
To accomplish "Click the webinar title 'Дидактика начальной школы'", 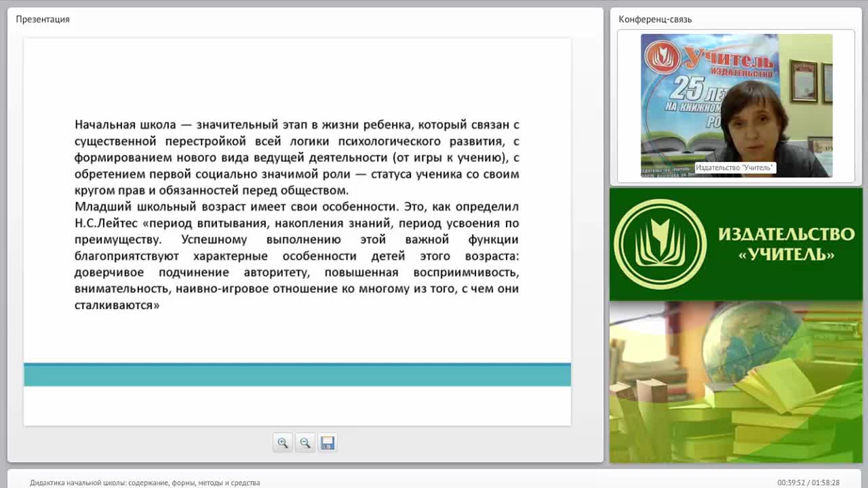I will point(144,483).
